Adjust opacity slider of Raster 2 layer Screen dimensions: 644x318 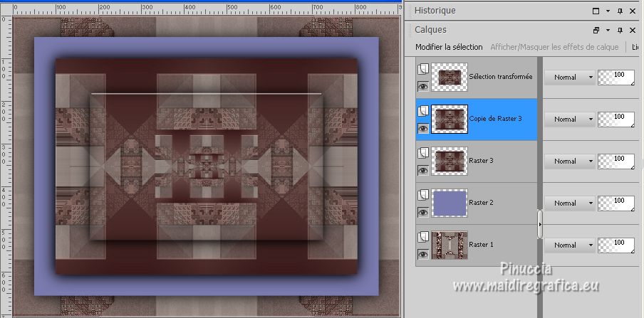[x=616, y=203]
